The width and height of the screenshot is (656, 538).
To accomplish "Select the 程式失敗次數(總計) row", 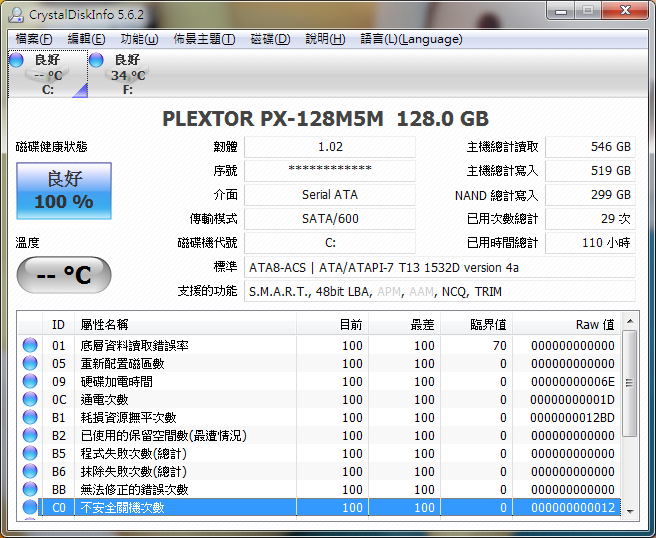I will (319, 453).
